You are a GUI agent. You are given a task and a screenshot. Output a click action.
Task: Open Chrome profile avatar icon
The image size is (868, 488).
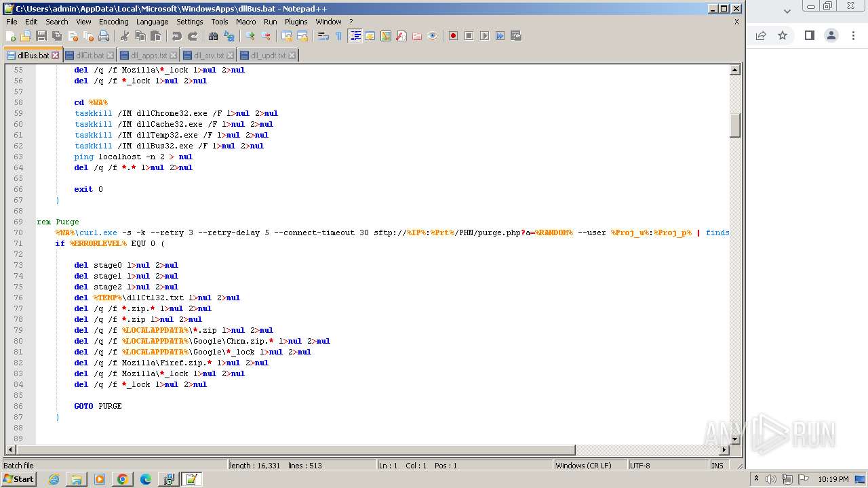pos(831,35)
